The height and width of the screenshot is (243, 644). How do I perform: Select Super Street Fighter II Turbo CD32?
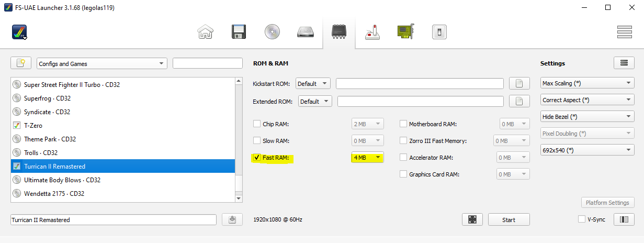pos(123,84)
